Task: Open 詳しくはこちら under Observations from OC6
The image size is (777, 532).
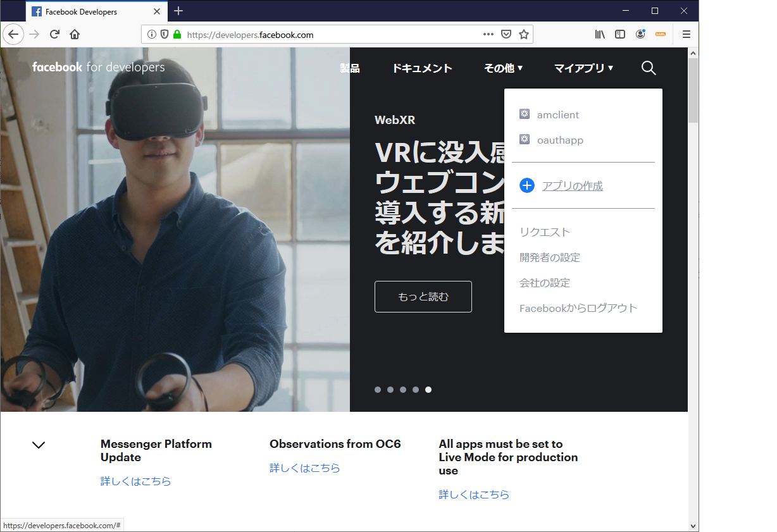Action: click(305, 467)
